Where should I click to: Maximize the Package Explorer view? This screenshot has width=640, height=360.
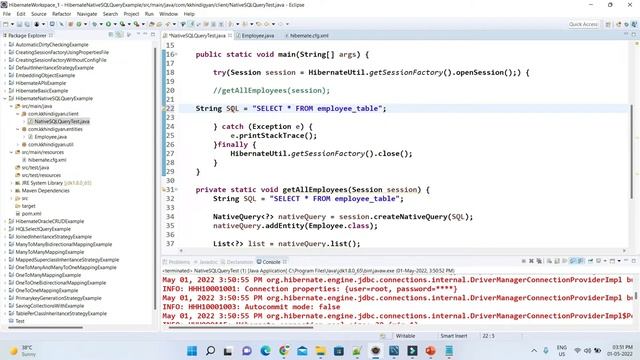click(x=153, y=35)
